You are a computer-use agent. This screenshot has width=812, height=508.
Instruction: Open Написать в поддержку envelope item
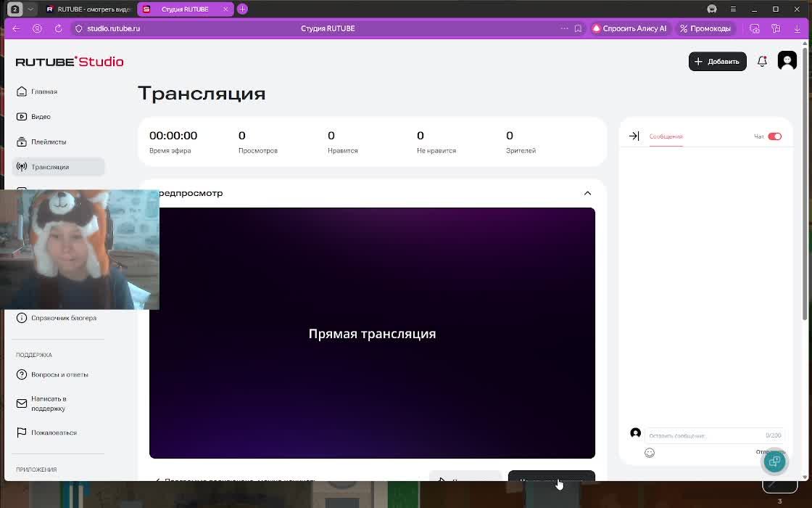42,403
